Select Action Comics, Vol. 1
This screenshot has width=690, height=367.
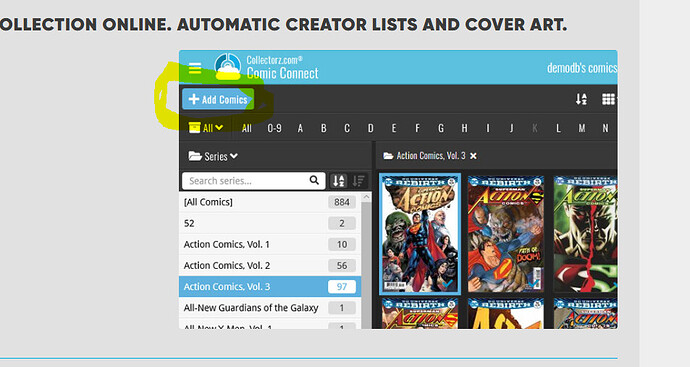click(x=270, y=244)
